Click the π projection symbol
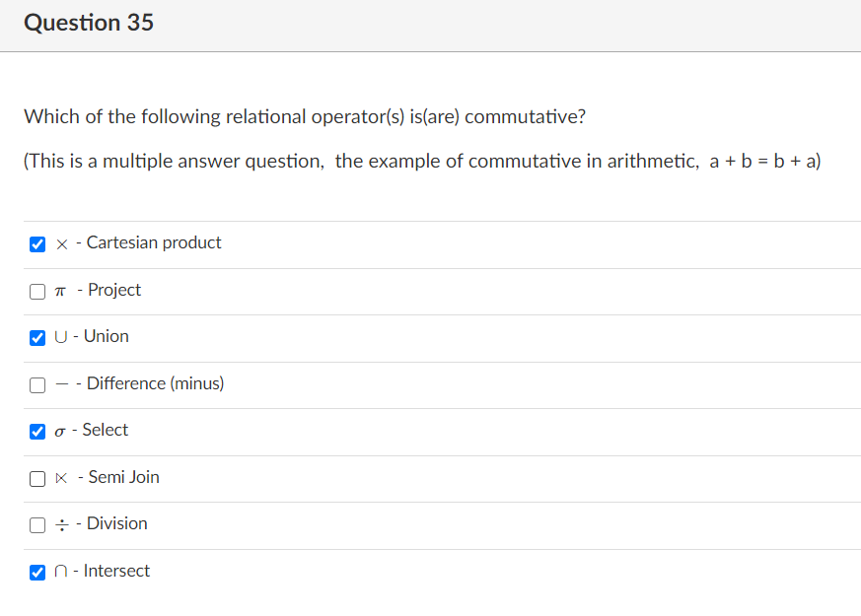The image size is (861, 616). 60,292
